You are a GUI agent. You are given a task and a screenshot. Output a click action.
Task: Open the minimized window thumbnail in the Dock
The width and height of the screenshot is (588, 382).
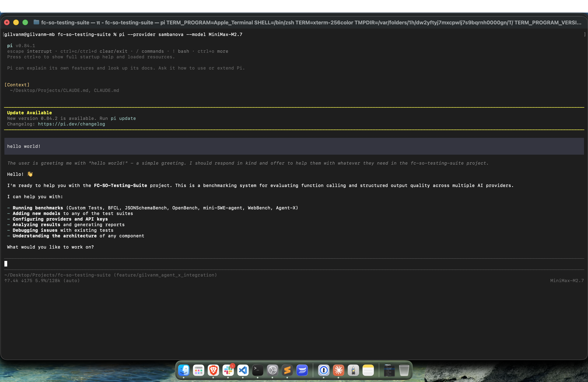pyautogui.click(x=389, y=370)
